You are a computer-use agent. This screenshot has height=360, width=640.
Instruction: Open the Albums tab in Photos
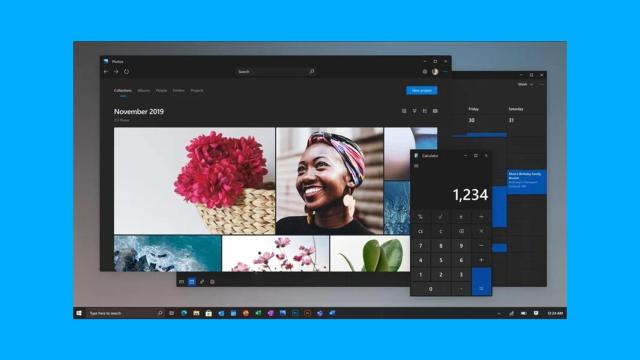click(144, 91)
